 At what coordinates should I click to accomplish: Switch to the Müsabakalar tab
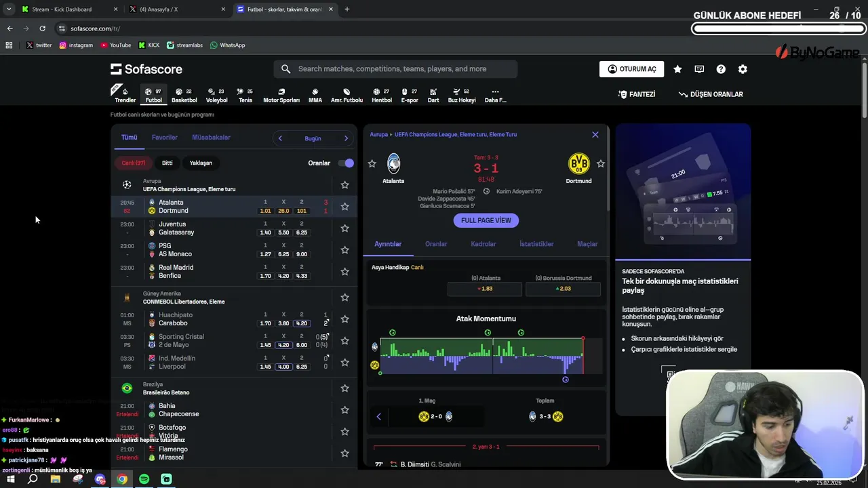211,138
